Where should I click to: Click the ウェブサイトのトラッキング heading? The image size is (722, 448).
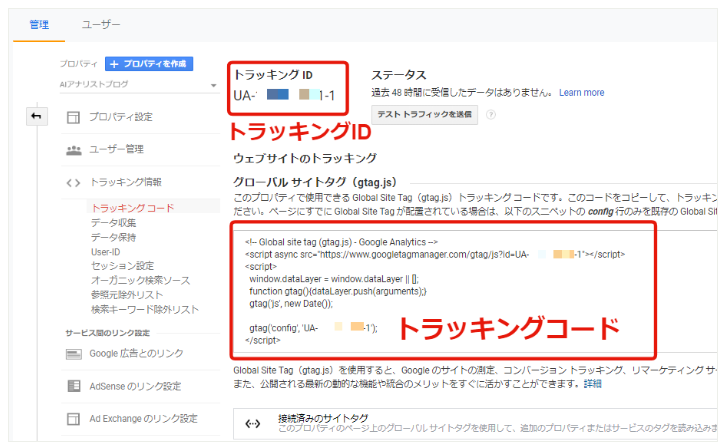pos(305,158)
